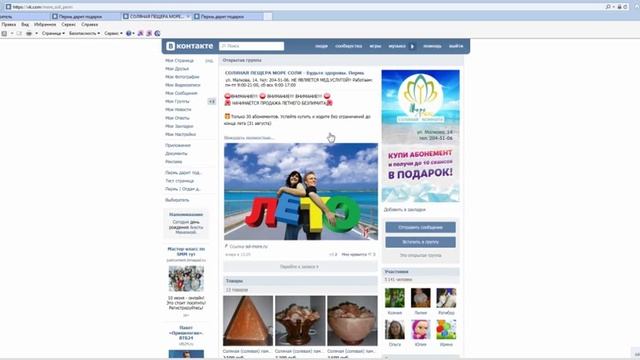The height and width of the screenshot is (360, 640).
Task: Click 'Перейти к записи' button below post
Action: 300,267
